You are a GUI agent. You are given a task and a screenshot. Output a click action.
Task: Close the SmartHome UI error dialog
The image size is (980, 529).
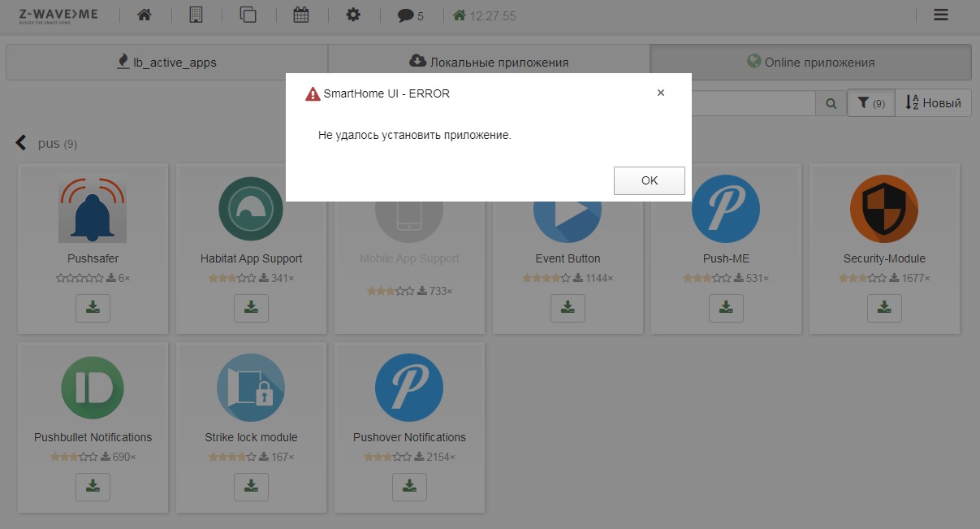pyautogui.click(x=661, y=93)
